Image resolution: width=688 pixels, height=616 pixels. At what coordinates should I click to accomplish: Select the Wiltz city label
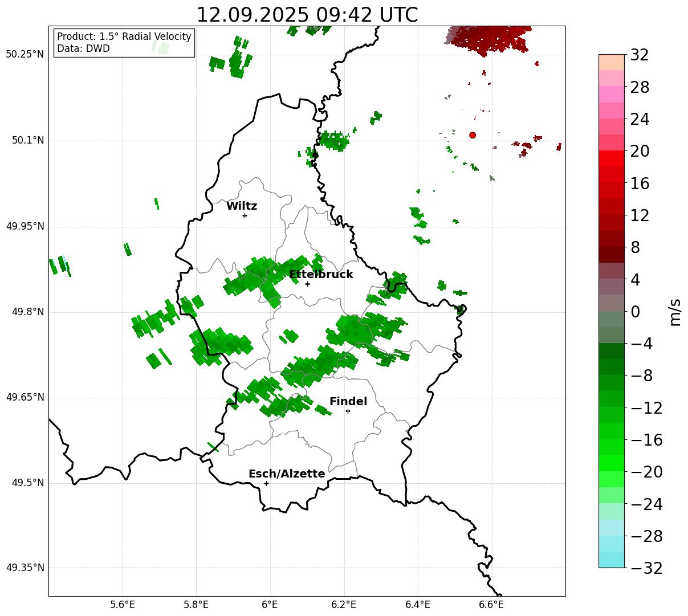242,206
